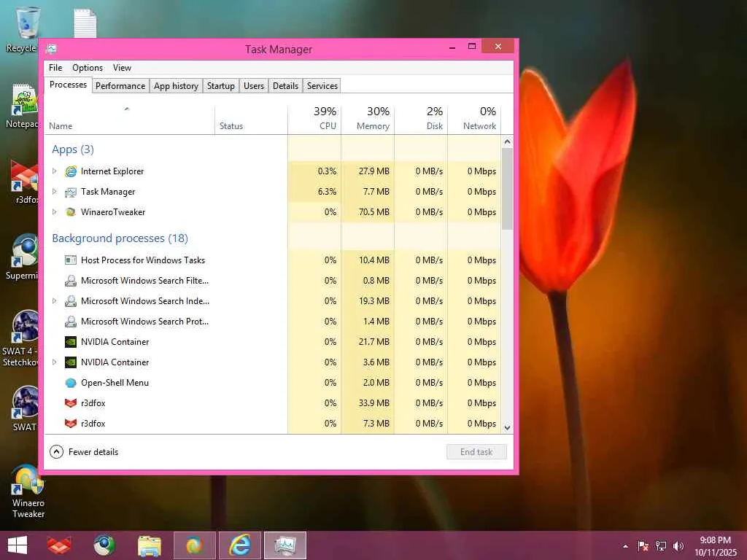This screenshot has height=560, width=747.
Task: Sort by the Status column header
Action: (x=251, y=119)
